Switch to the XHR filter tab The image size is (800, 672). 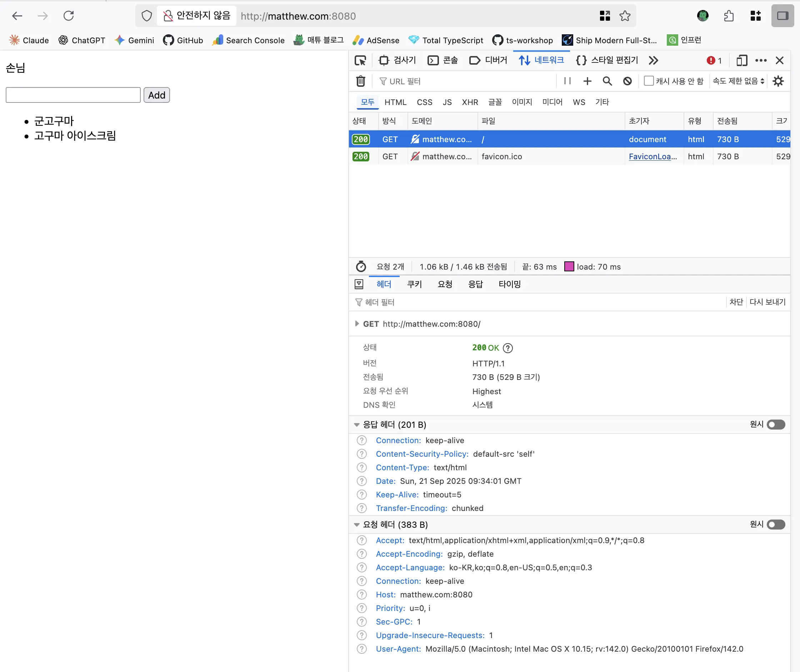point(470,102)
